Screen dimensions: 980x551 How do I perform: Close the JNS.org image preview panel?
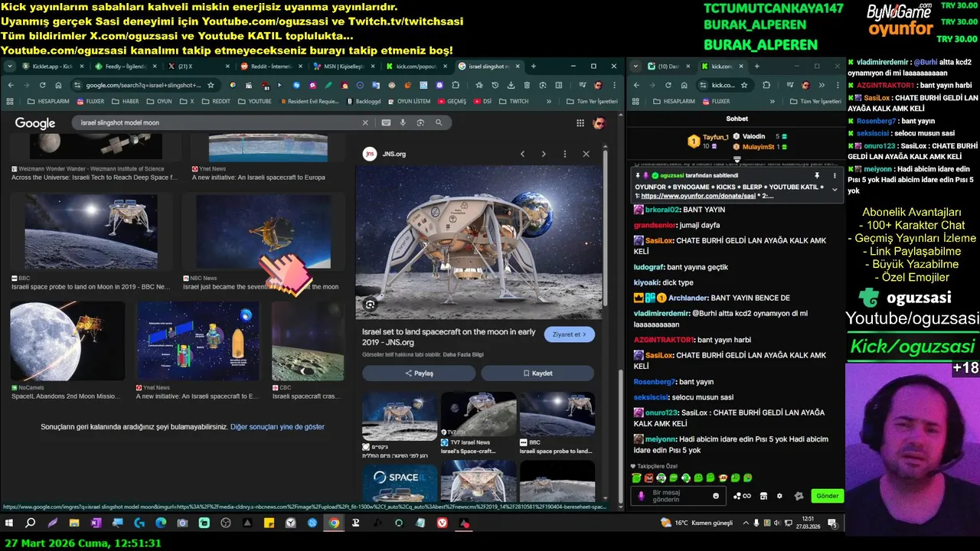[586, 154]
